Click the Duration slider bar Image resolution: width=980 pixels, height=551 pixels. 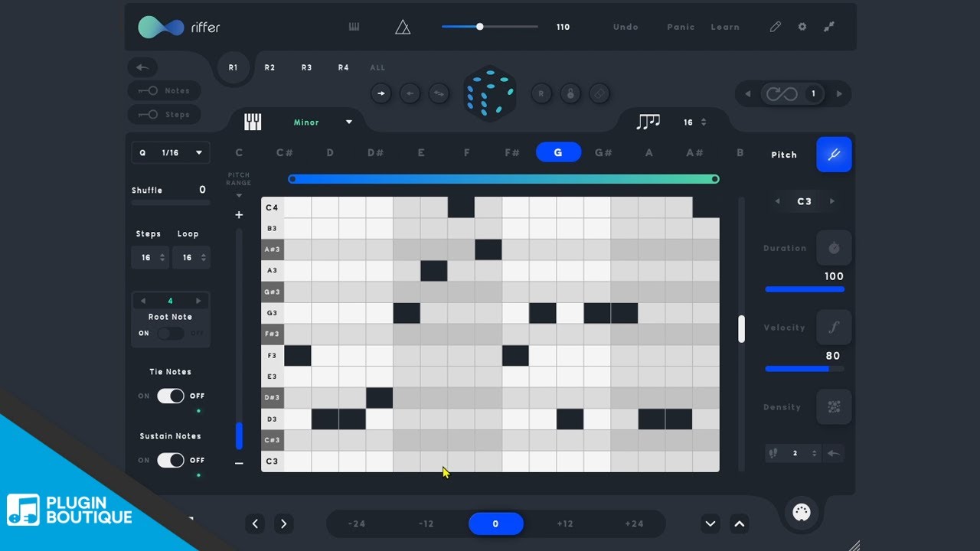pos(805,289)
